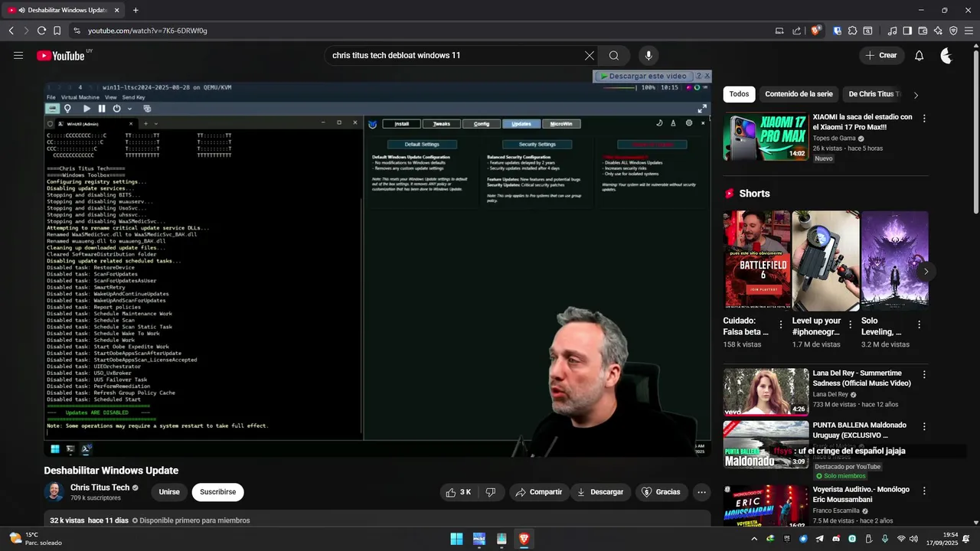Open the XIAOMI 17 Pro Max thumbnail
Viewport: 980px width, 551px height.
[x=766, y=137]
